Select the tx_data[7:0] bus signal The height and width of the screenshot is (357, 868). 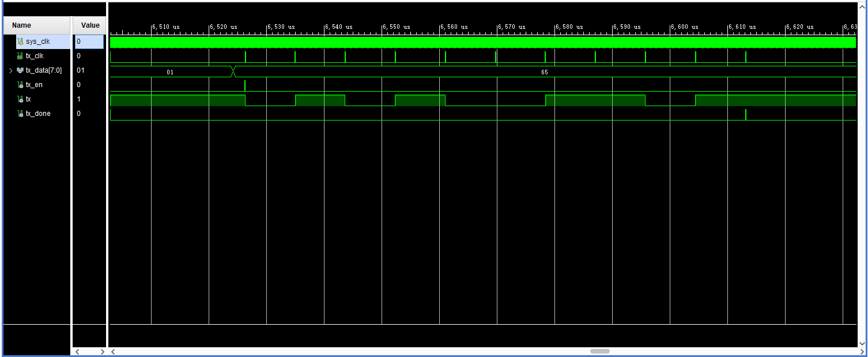(x=44, y=70)
